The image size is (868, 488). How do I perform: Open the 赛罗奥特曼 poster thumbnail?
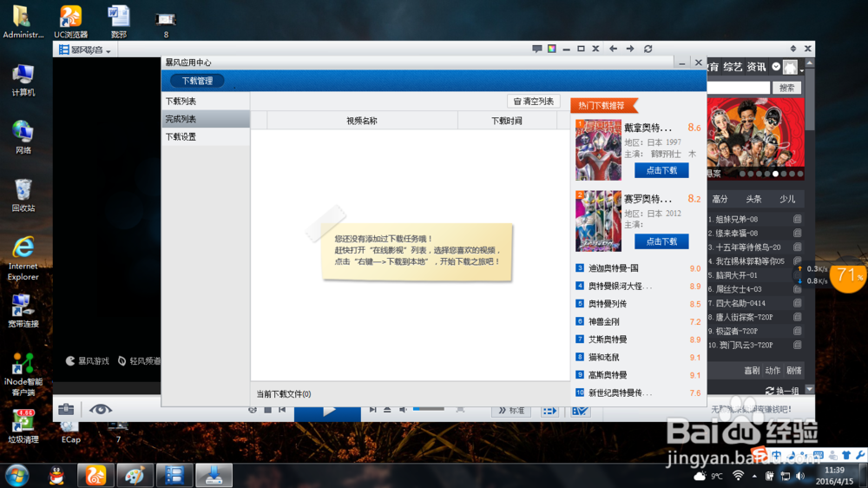pos(598,221)
